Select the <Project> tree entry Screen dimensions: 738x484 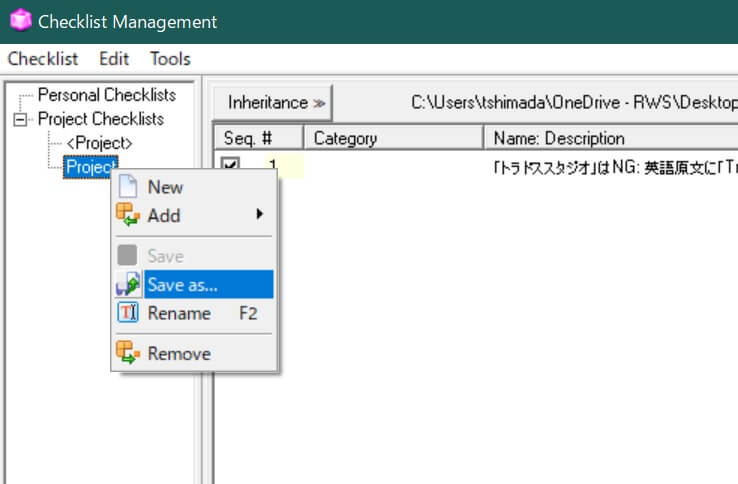coord(99,143)
